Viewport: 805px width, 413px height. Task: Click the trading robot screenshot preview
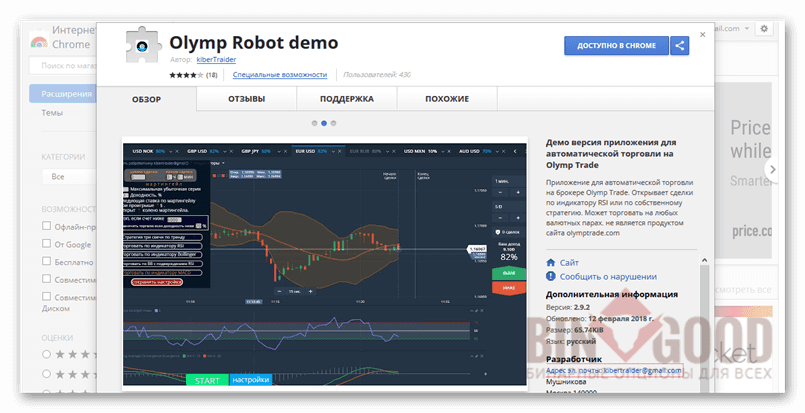(x=324, y=264)
